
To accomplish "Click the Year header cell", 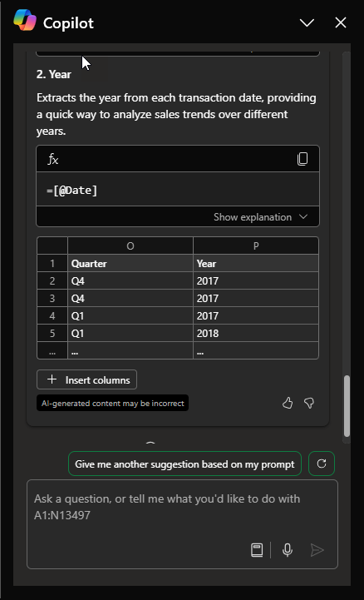I will (x=256, y=263).
